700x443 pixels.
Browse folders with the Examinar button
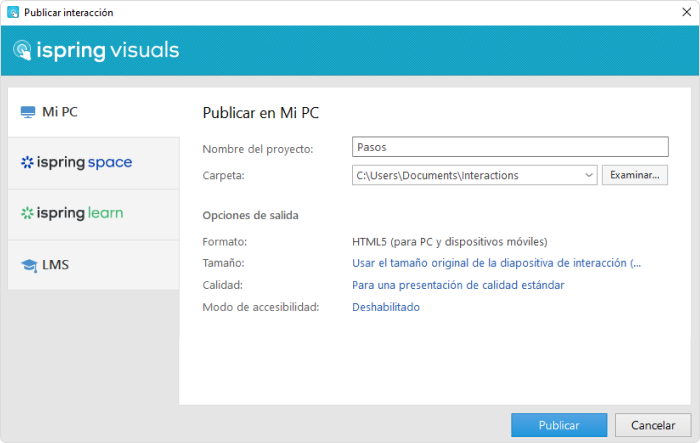tap(634, 175)
